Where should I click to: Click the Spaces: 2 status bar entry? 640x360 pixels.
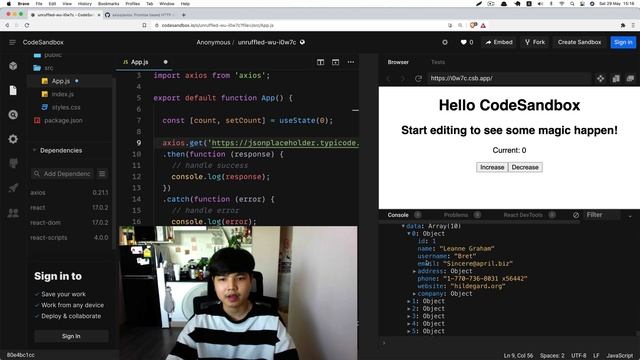pos(552,356)
